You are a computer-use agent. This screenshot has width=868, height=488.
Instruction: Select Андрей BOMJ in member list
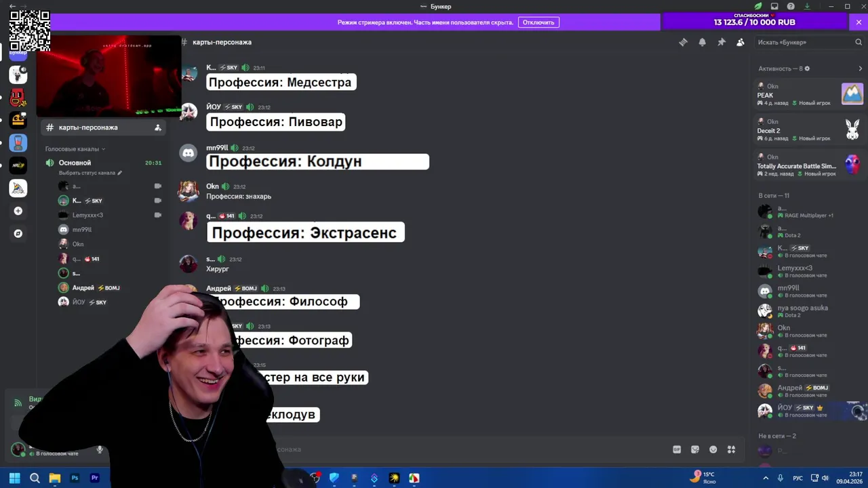809,391
